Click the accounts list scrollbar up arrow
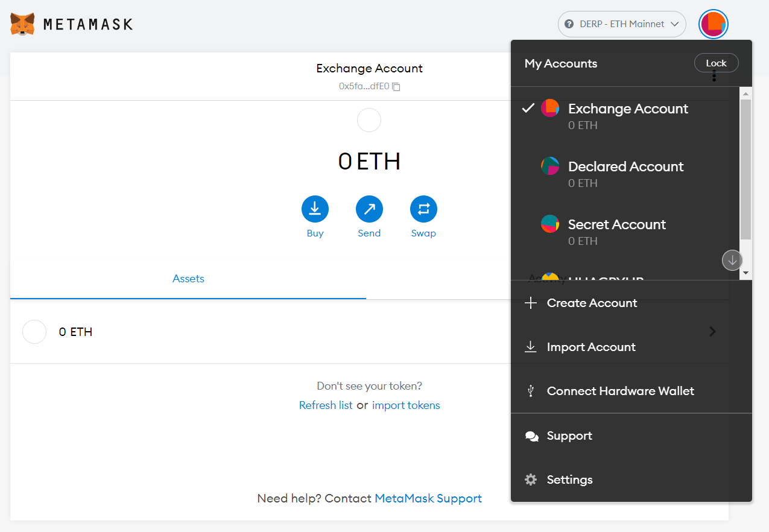The height and width of the screenshot is (532, 769). [x=746, y=93]
